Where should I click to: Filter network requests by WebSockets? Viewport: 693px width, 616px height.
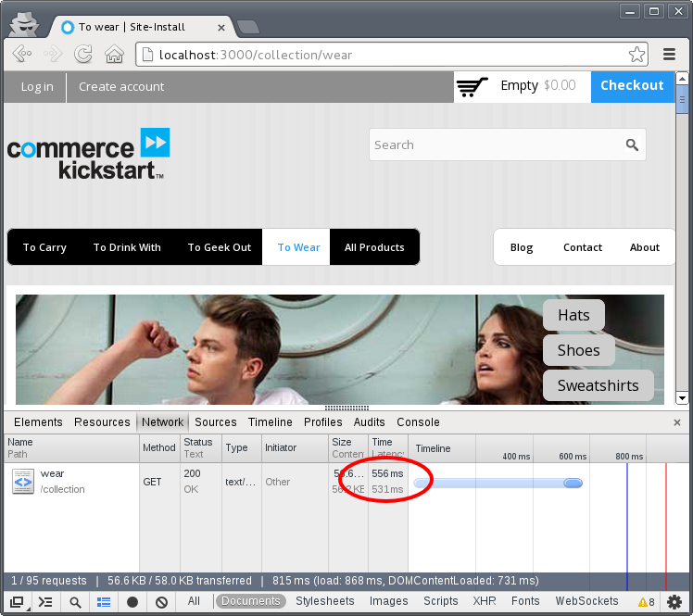(x=586, y=601)
